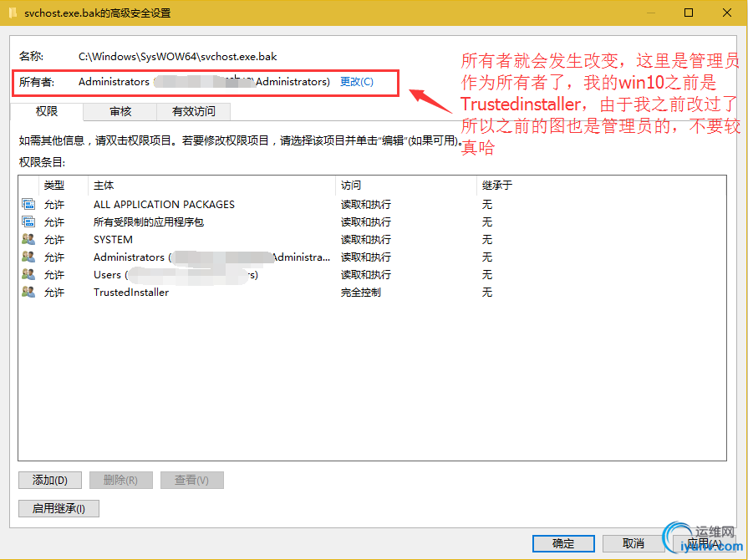Click the 启用继承(I) button
748x560 pixels.
59,508
